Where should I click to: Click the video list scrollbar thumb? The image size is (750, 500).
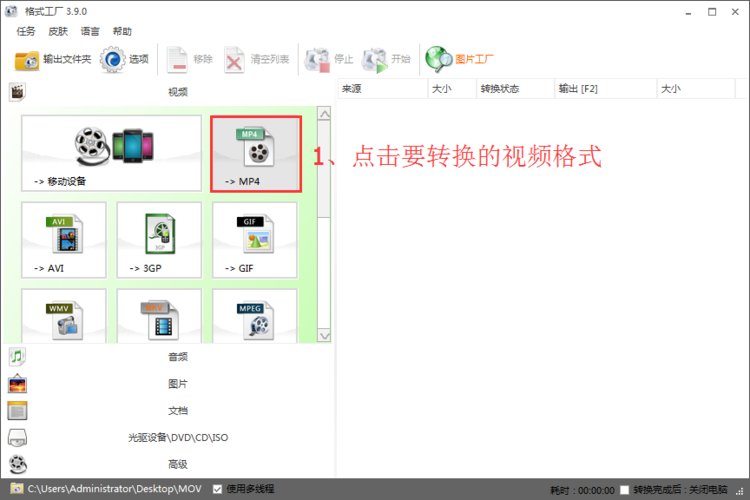pyautogui.click(x=324, y=169)
